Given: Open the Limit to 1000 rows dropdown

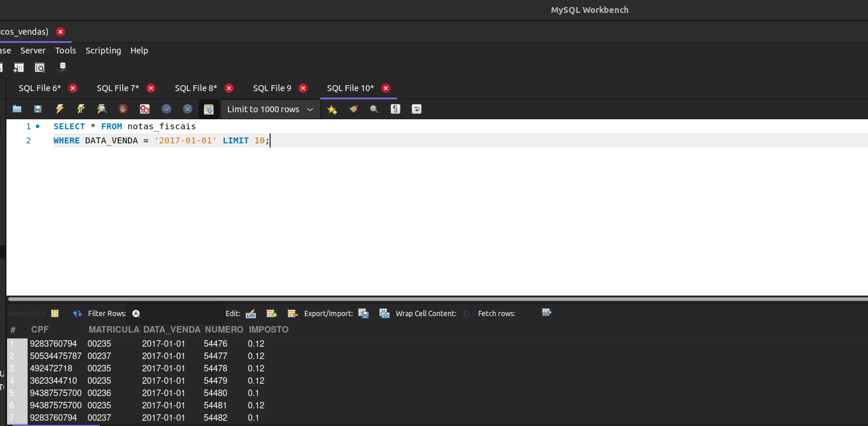Looking at the screenshot, I should 270,109.
